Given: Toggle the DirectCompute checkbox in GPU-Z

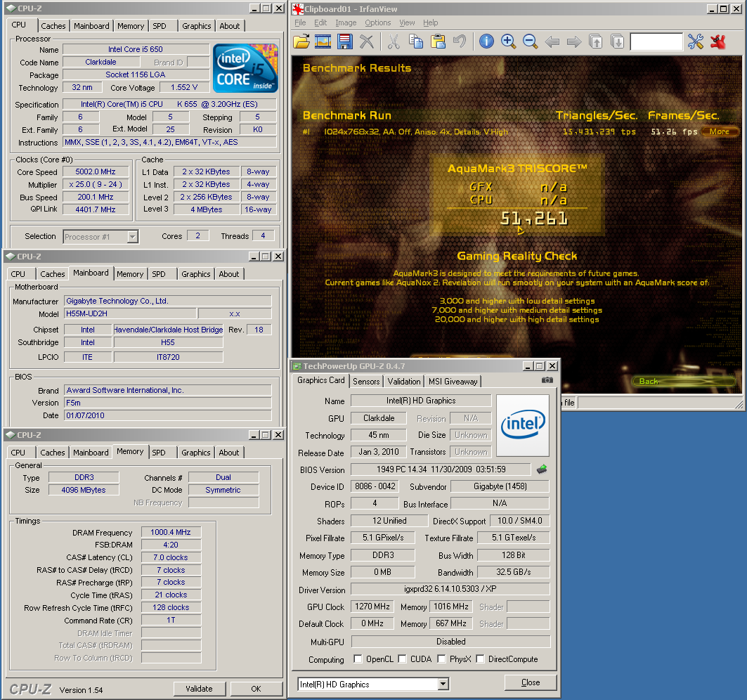Looking at the screenshot, I should pos(480,659).
